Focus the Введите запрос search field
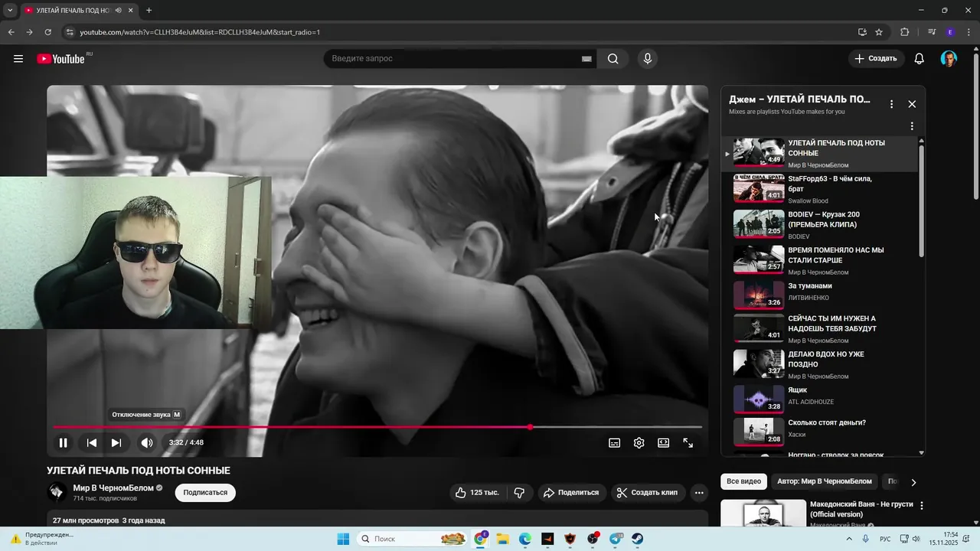Image resolution: width=980 pixels, height=551 pixels. (x=452, y=59)
